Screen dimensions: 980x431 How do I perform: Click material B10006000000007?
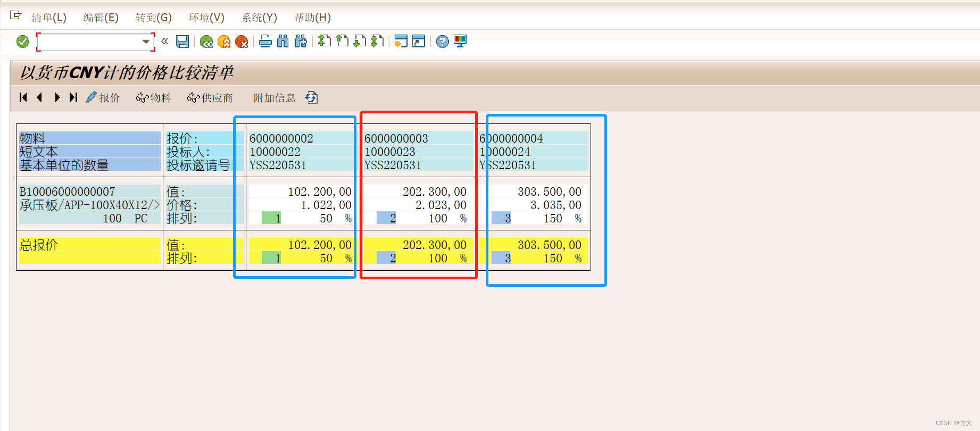point(67,192)
